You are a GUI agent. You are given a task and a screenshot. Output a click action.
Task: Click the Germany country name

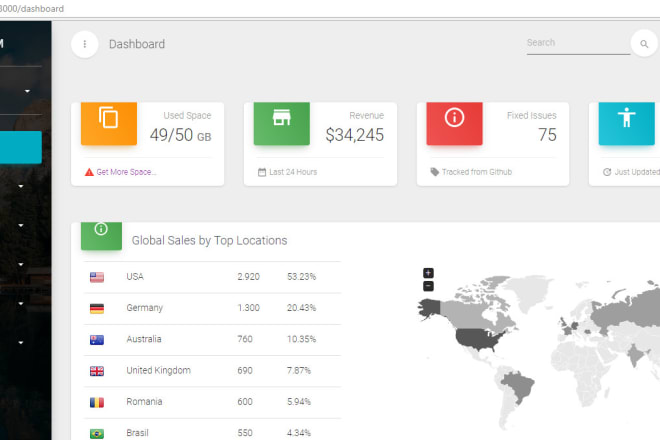(x=144, y=308)
